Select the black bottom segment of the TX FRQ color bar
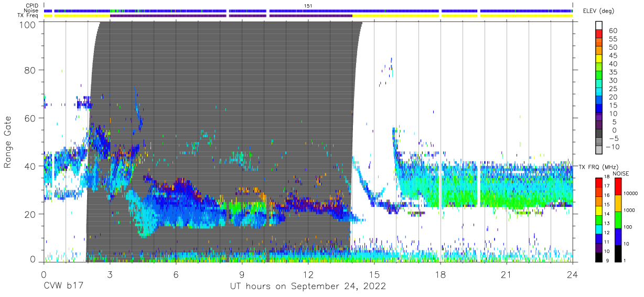 pyautogui.click(x=599, y=258)
